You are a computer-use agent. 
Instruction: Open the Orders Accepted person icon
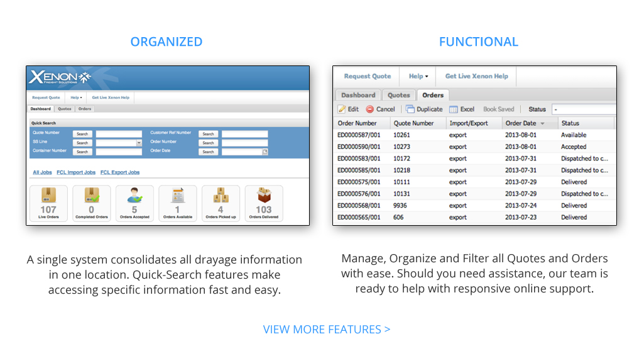(x=134, y=195)
